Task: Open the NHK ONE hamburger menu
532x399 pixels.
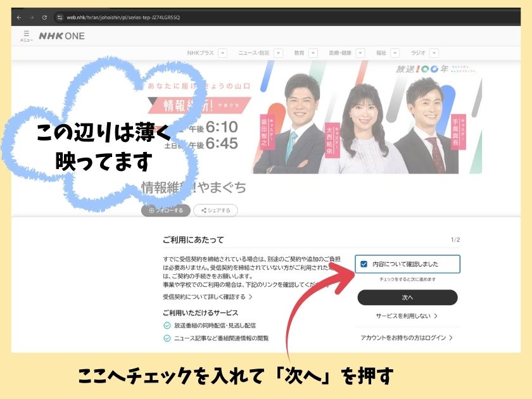Action: click(x=26, y=36)
